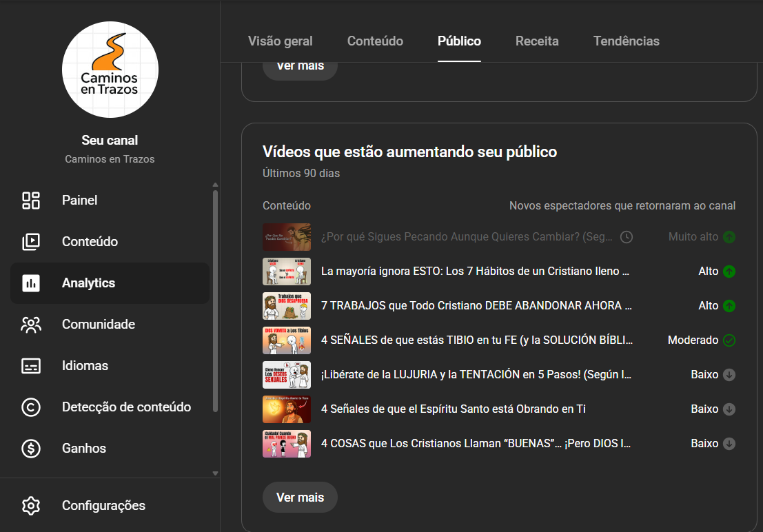Open the Receita tab
Viewport: 763px width, 532px height.
click(537, 41)
